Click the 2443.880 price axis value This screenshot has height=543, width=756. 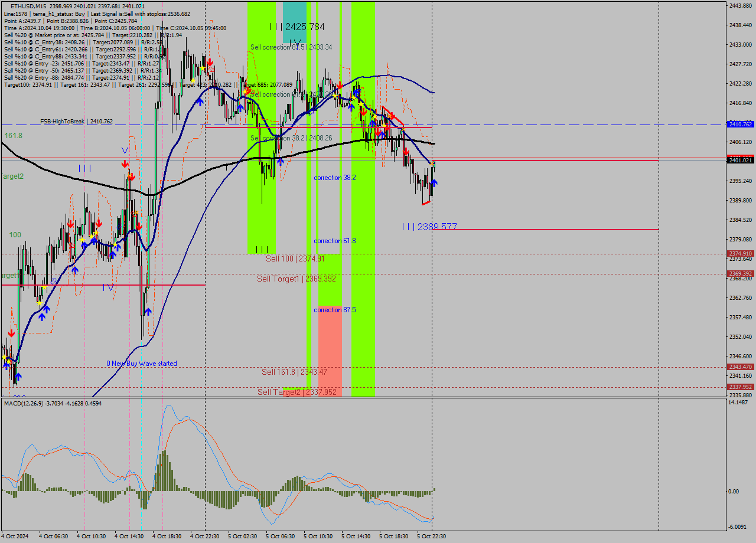point(741,6)
